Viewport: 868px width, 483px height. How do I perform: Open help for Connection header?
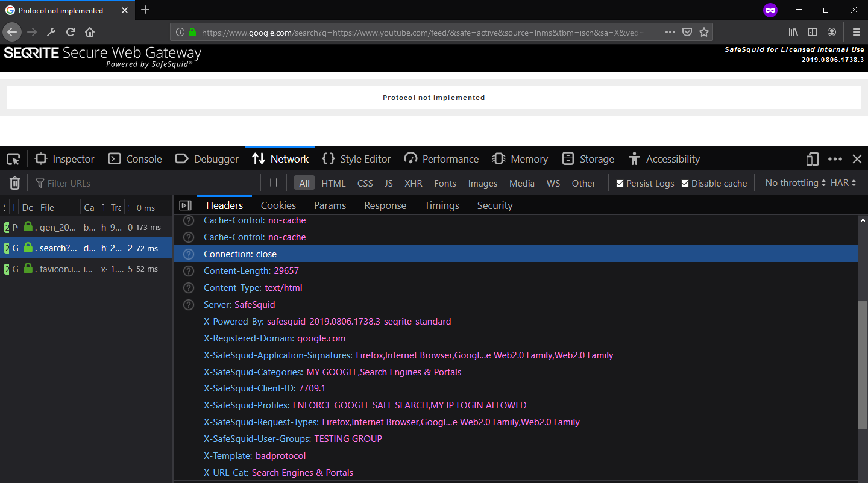189,254
